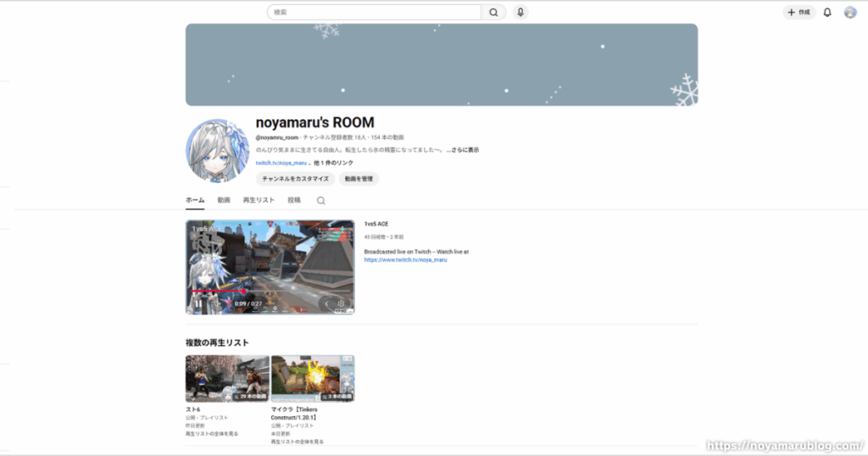Open account menu via top-right avatar
The image size is (868, 456).
pyautogui.click(x=850, y=13)
